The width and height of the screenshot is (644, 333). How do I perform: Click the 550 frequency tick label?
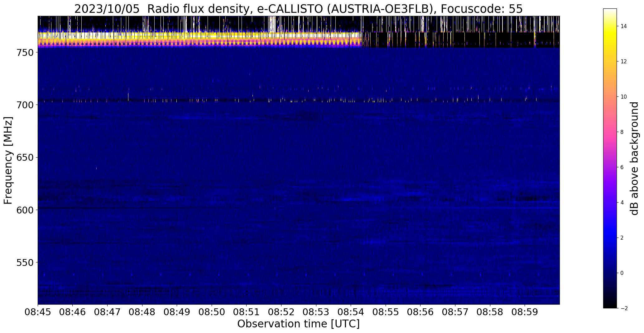[x=25, y=262]
